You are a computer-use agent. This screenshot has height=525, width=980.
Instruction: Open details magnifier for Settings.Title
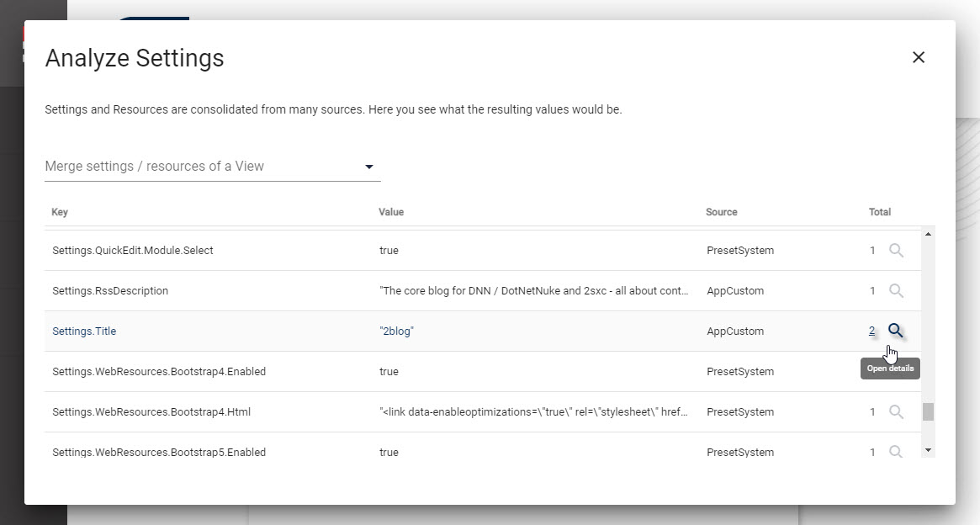point(896,331)
